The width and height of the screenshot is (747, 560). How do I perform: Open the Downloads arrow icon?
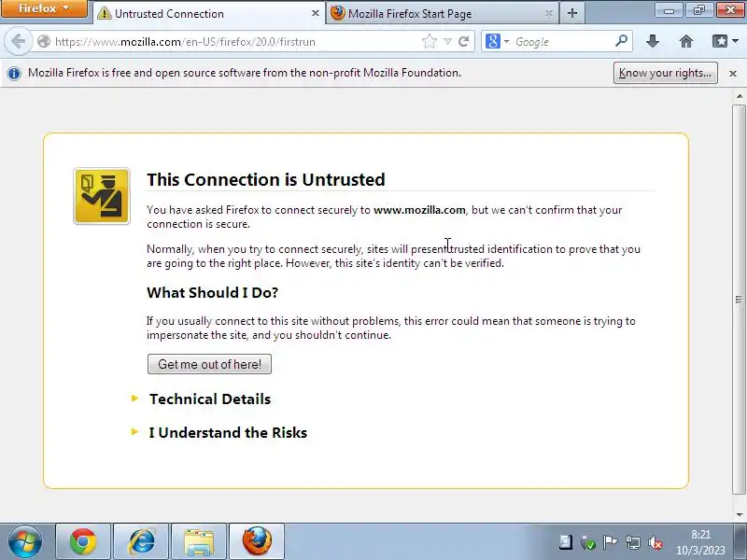click(x=653, y=41)
